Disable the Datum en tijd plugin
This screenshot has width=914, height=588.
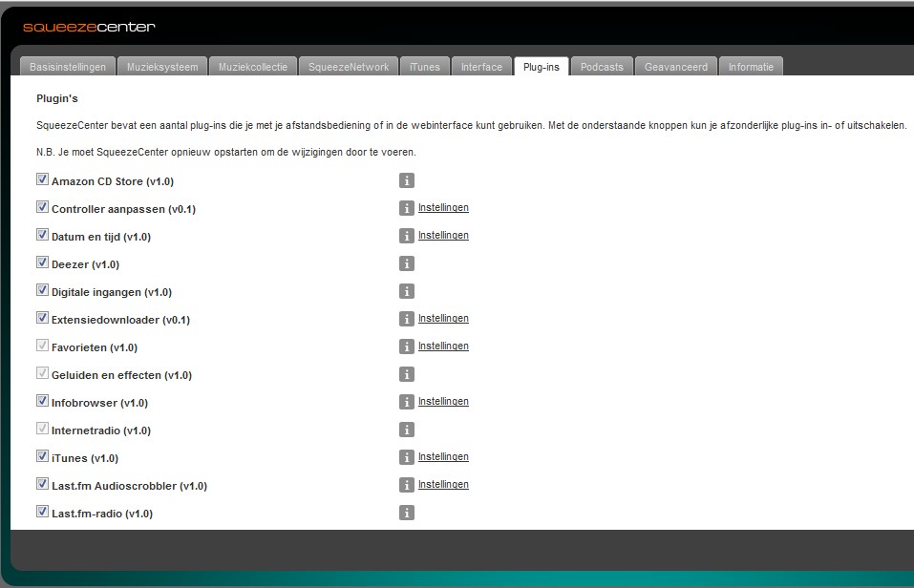tap(42, 234)
